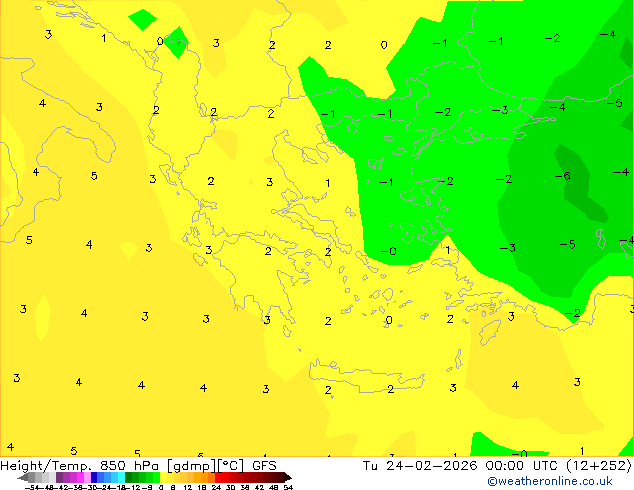Click the 'GFS' model label in the title

264,466
